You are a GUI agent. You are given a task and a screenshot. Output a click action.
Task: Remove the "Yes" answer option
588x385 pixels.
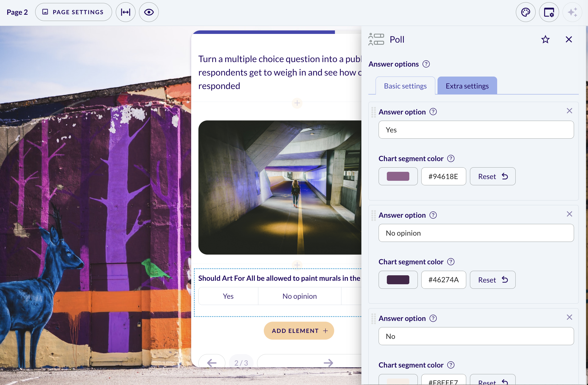569,111
